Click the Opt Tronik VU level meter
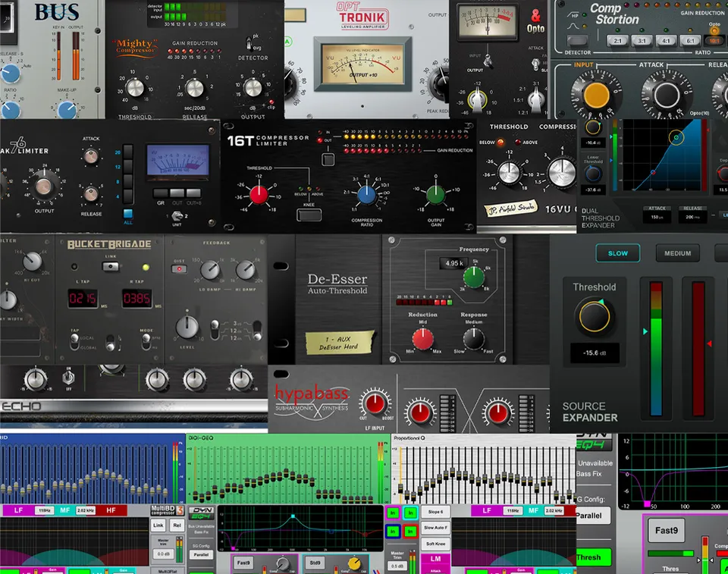Image resolution: width=728 pixels, height=574 pixels. point(362,64)
